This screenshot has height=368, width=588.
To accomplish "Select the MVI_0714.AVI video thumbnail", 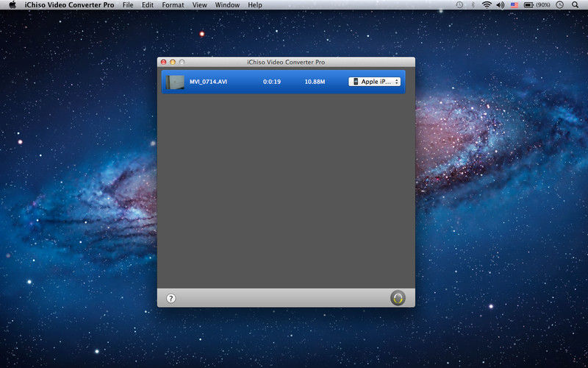I will tap(175, 82).
